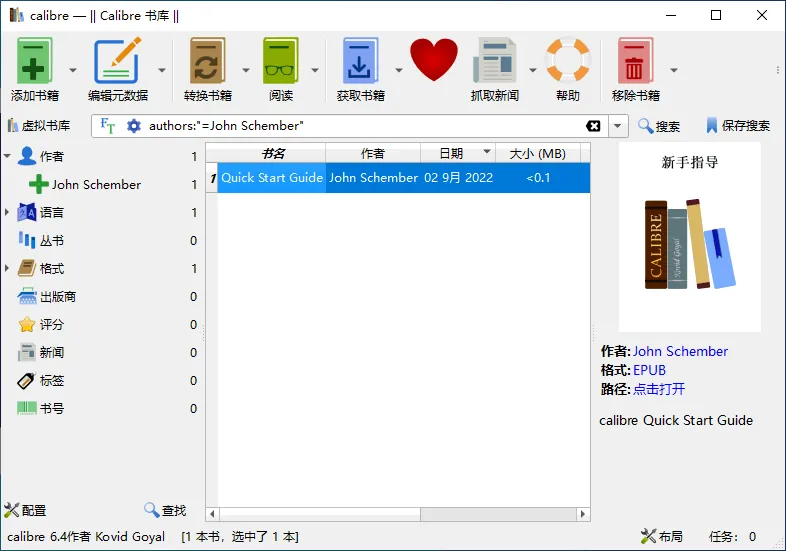Open the Get books dropdown arrow
This screenshot has height=551, width=786.
pos(399,70)
